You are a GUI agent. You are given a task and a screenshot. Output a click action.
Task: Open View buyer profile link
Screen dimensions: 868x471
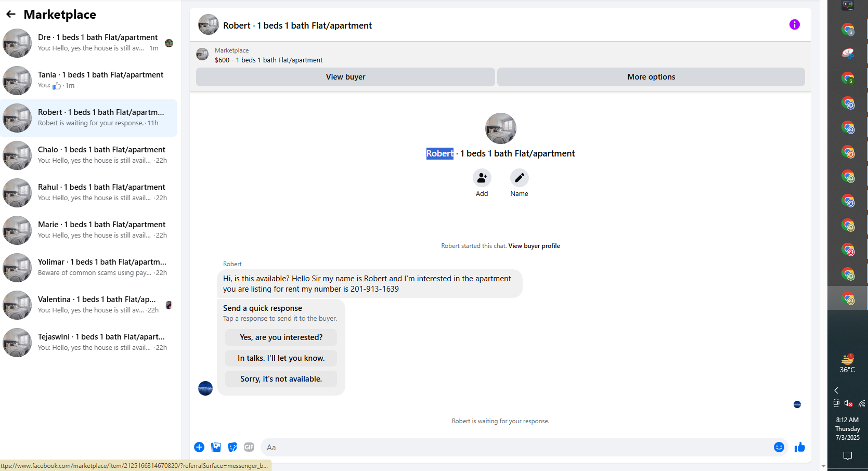[534, 246]
